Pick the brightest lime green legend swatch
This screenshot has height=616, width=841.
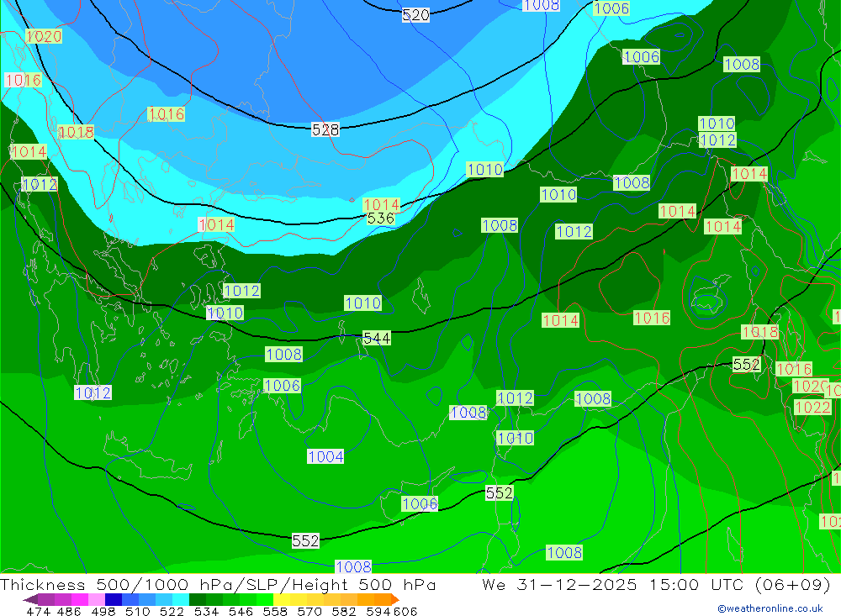coord(265,599)
